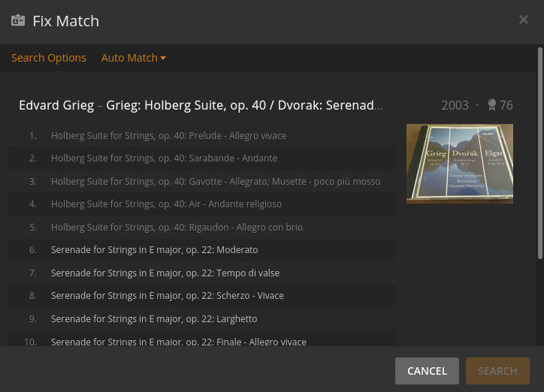Click track 8 Scherzo - Vivace

167,295
